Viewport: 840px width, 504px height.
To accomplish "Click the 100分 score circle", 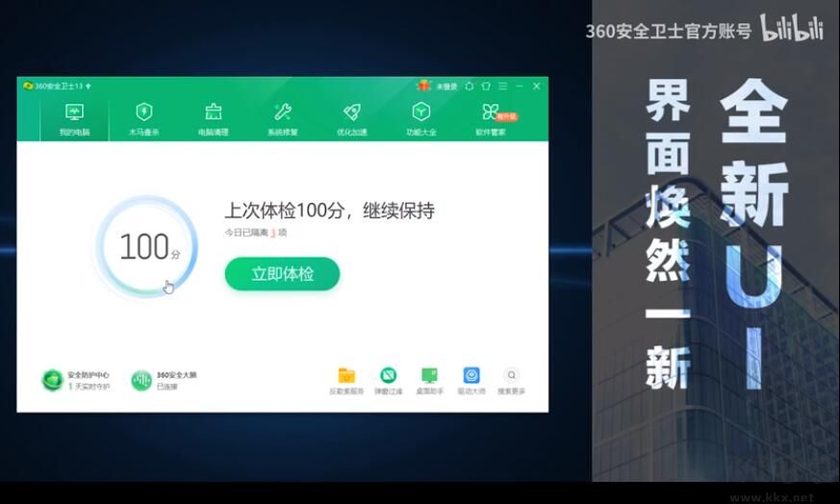I will (x=147, y=247).
